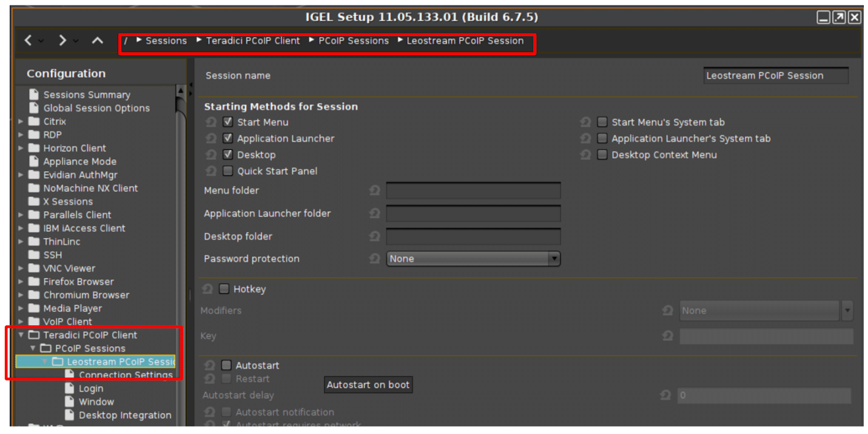Reset the Autostart delay value
The image size is (868, 434).
coord(665,396)
